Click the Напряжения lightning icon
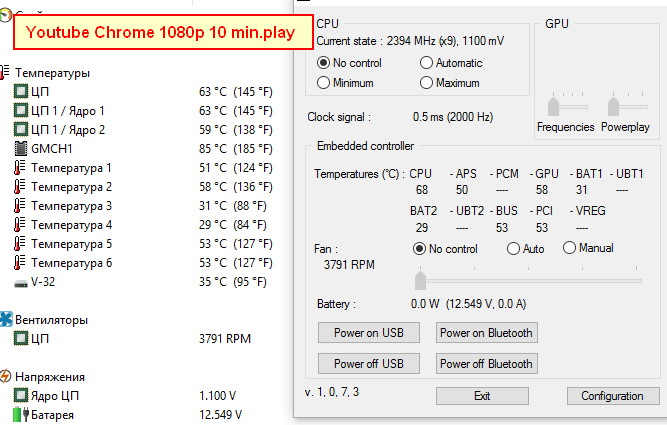The image size is (667, 425). tap(5, 377)
